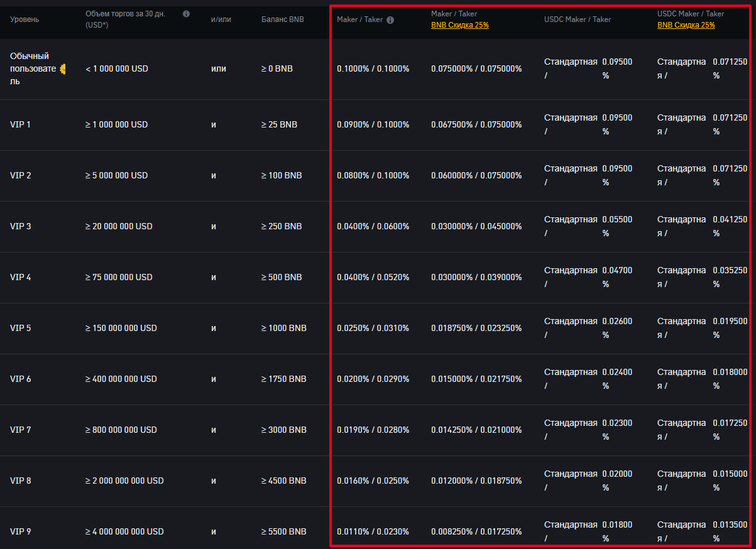The image size is (756, 549).
Task: Click the ≥ 500 BNB balance cell
Action: click(x=282, y=277)
